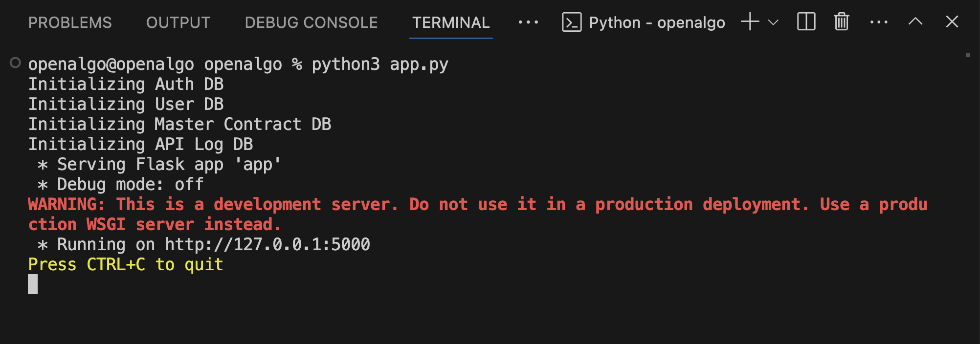The height and width of the screenshot is (344, 980).
Task: Show the DEBUG CONSOLE tab
Action: [311, 22]
